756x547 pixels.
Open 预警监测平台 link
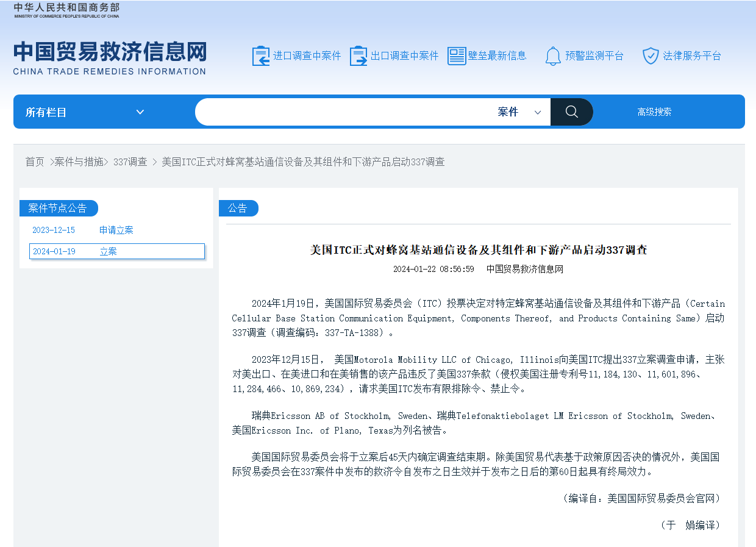594,56
